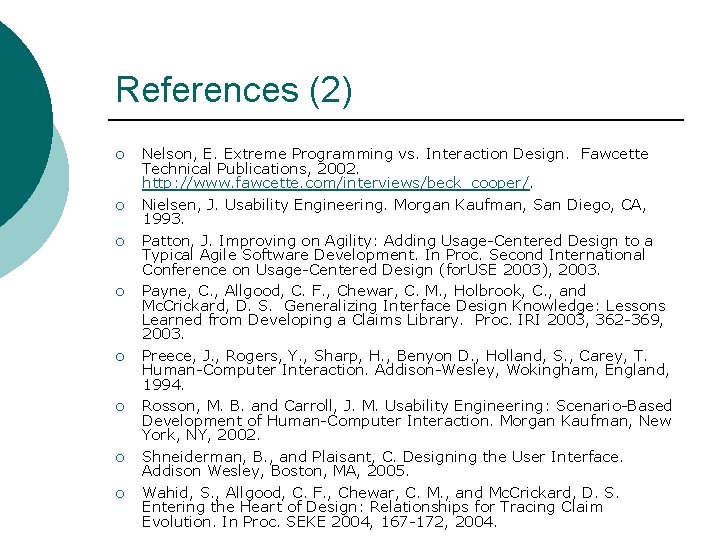This screenshot has height=540, width=720.
Task: Click the text 'Addison Wesley, Boston, MA, 2005.'
Action: (x=275, y=471)
